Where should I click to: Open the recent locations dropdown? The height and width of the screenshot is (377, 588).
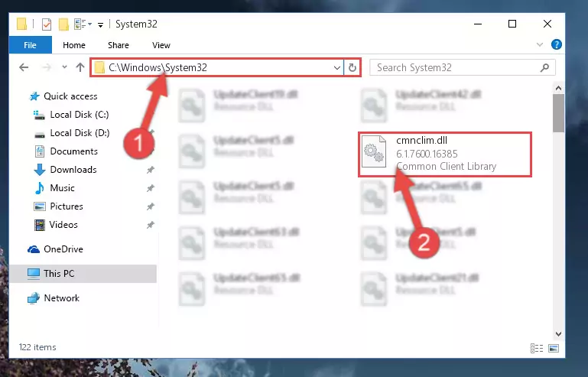[x=64, y=67]
